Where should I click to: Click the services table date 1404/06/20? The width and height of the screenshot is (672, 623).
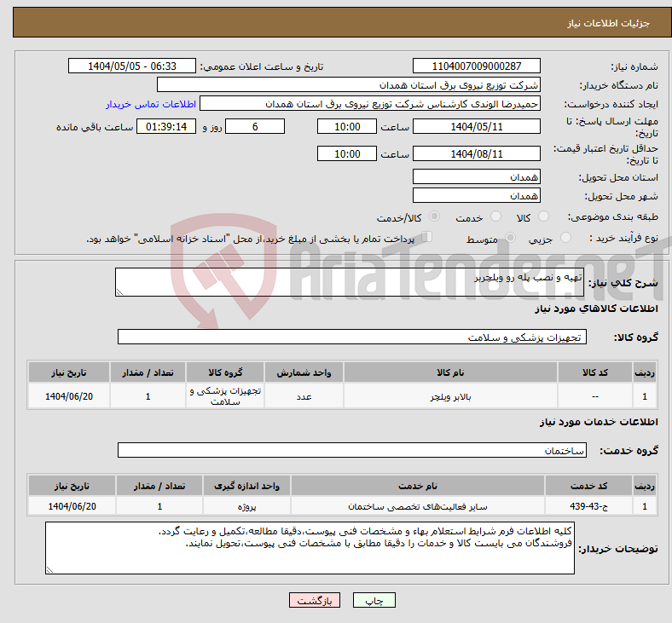tap(72, 506)
